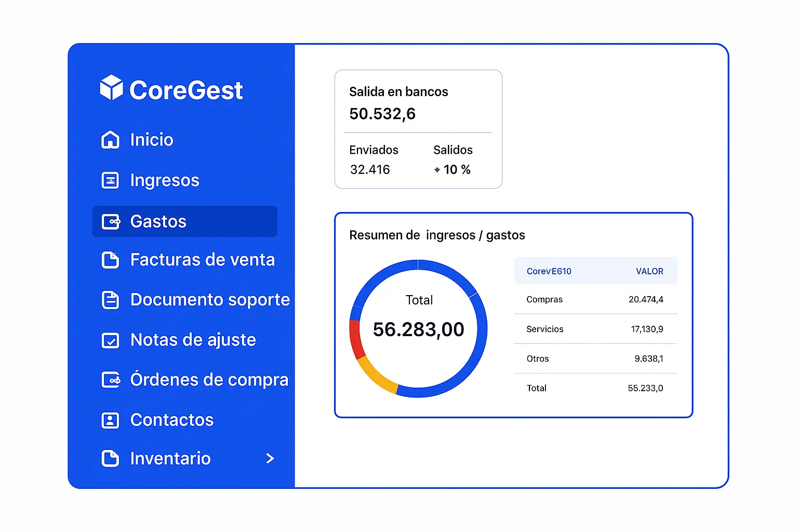The width and height of the screenshot is (798, 532).
Task: Go to Facturas de venta section
Action: (202, 260)
